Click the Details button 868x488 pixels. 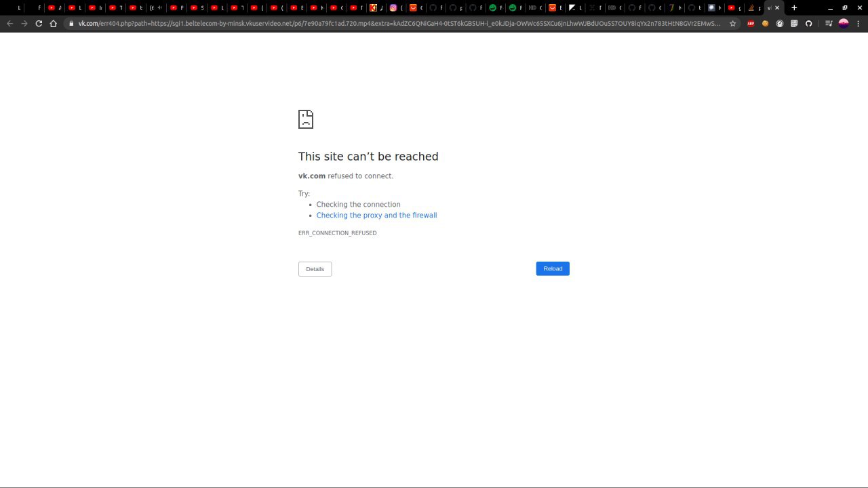click(x=315, y=269)
